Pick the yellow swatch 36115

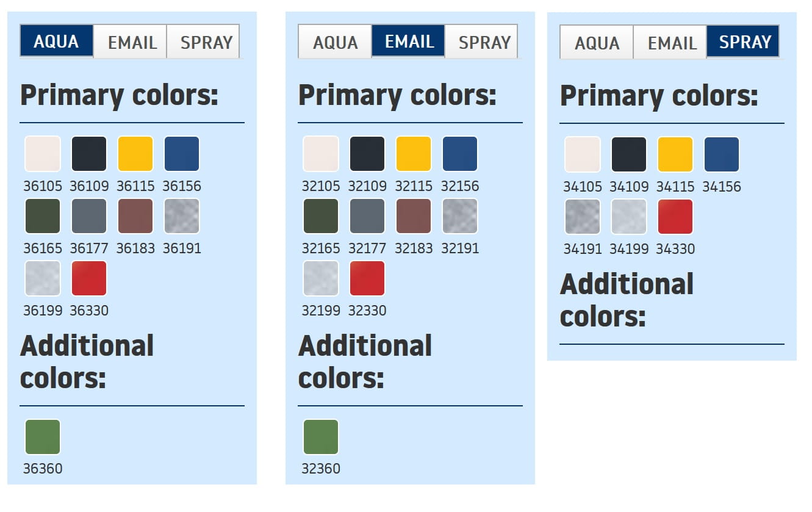135,154
